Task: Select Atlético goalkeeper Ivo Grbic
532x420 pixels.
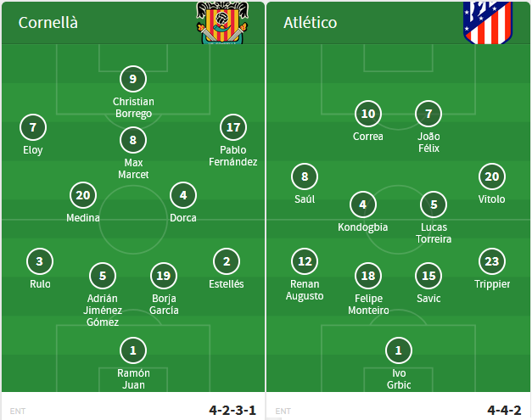Action: click(399, 350)
